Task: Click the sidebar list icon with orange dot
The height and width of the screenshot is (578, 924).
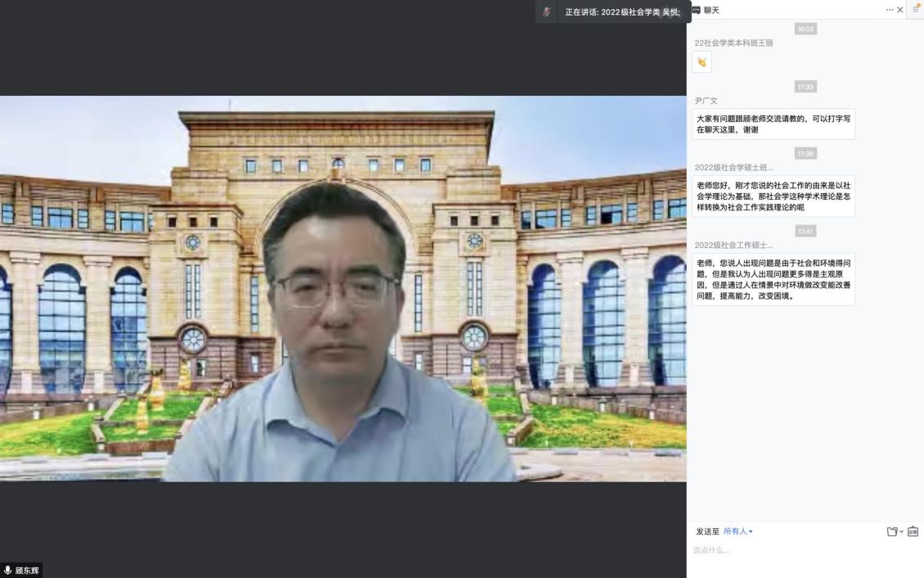Action: [916, 10]
